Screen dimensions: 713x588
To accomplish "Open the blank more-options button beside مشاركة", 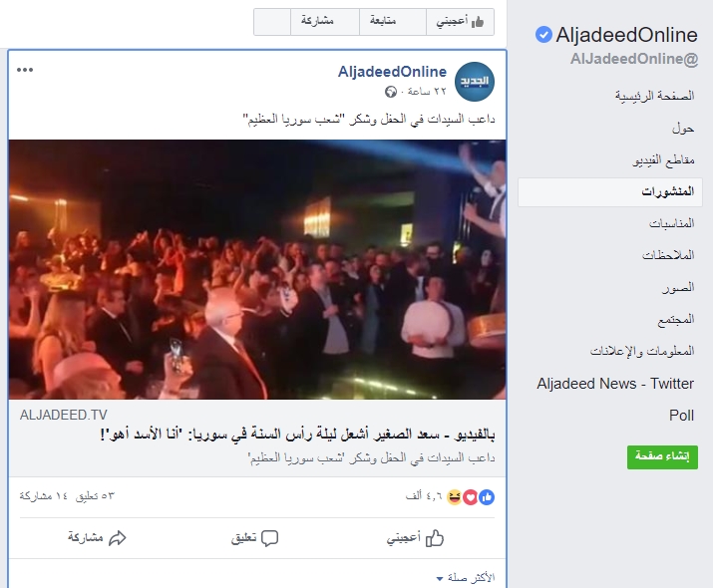I will 272,21.
